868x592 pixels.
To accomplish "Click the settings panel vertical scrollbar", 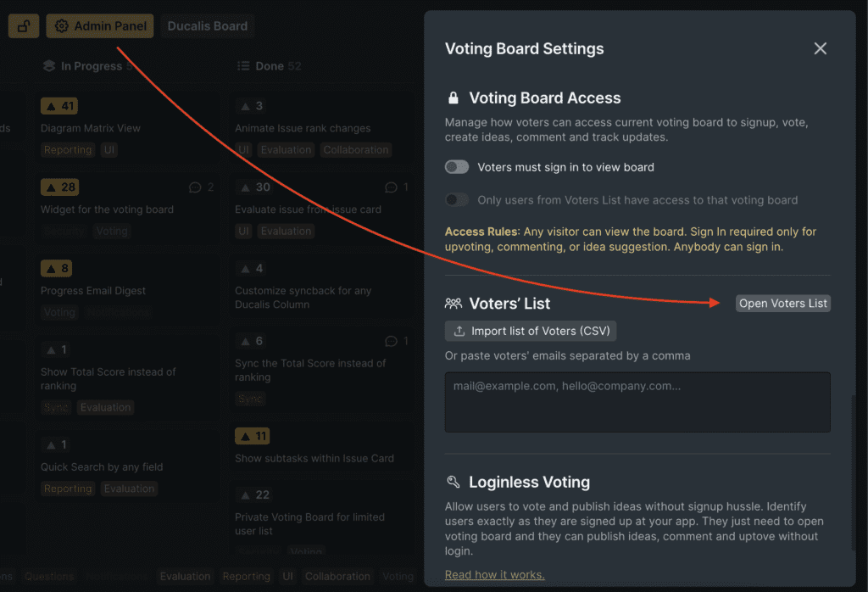I will (x=853, y=473).
